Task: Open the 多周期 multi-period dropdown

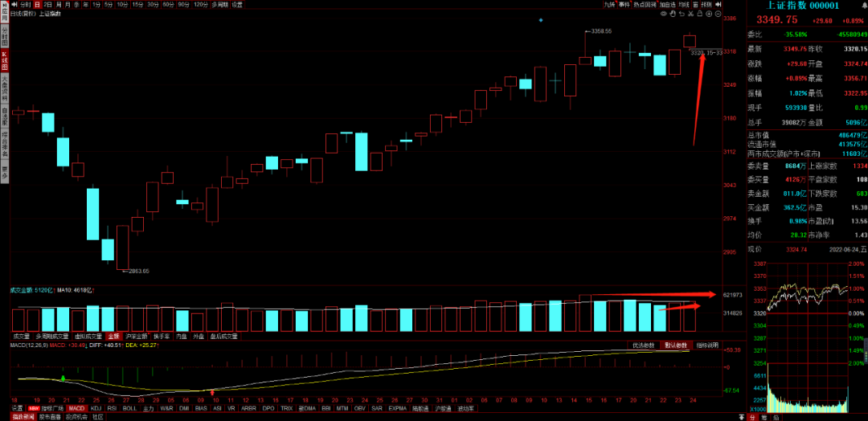Action: pyautogui.click(x=220, y=5)
